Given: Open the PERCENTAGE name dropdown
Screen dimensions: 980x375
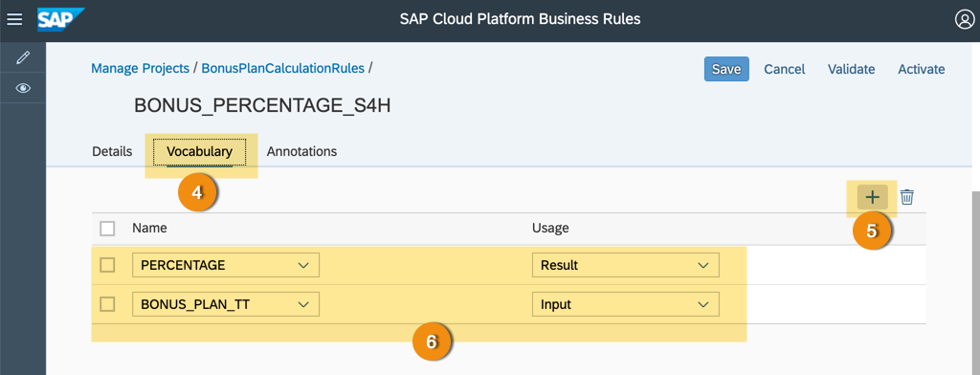Looking at the screenshot, I should (226, 265).
